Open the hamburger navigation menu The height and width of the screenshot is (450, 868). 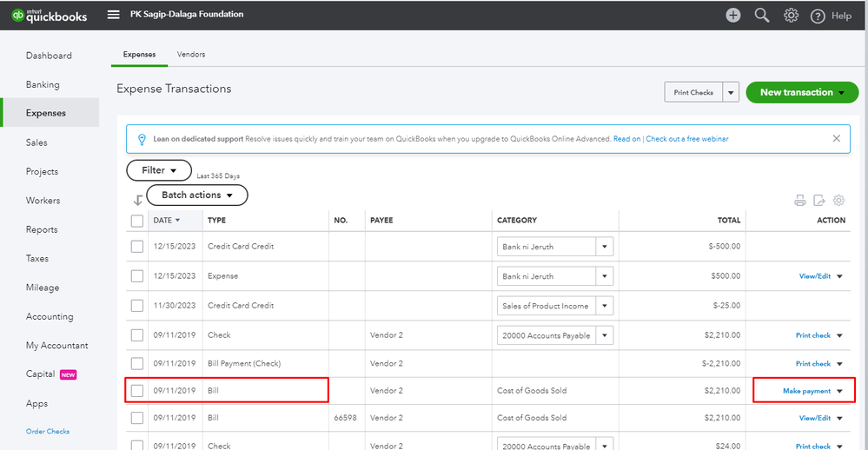pyautogui.click(x=113, y=15)
